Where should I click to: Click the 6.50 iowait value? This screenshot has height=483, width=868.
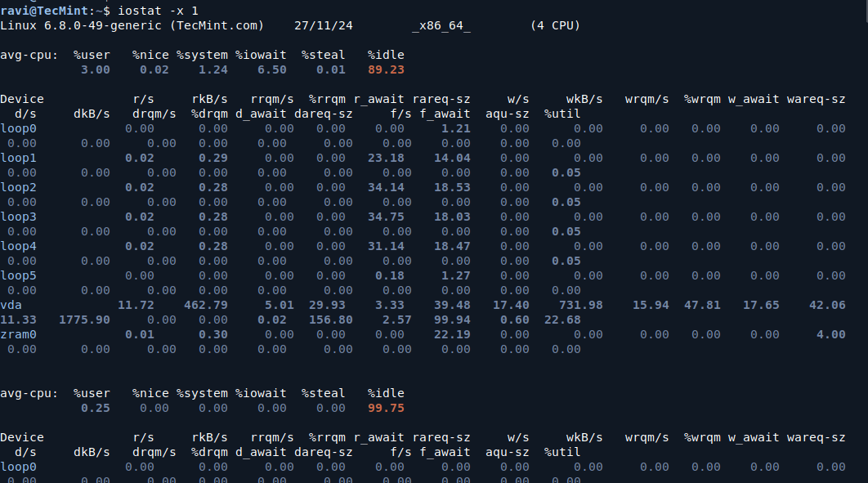click(271, 69)
